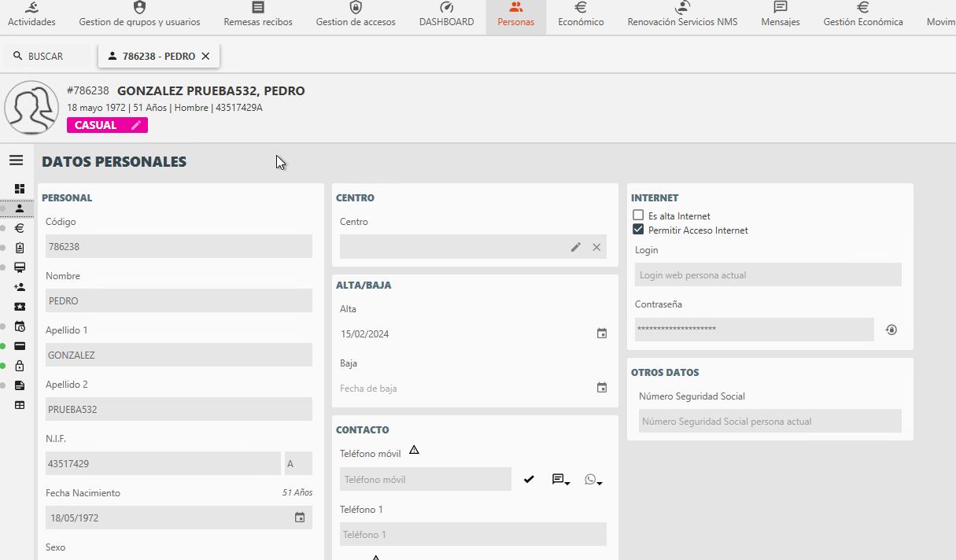The height and width of the screenshot is (560, 956).
Task: Open the Mensajes menu
Action: (x=781, y=16)
